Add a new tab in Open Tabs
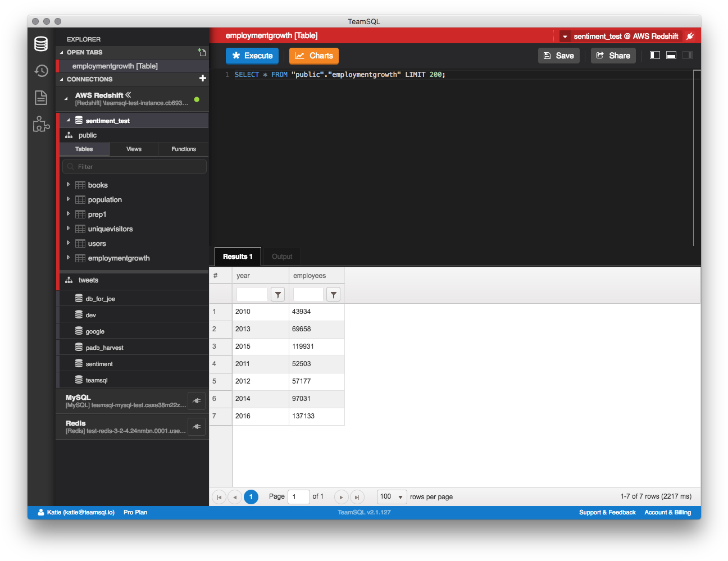Image resolution: width=728 pixels, height=561 pixels. pos(202,52)
